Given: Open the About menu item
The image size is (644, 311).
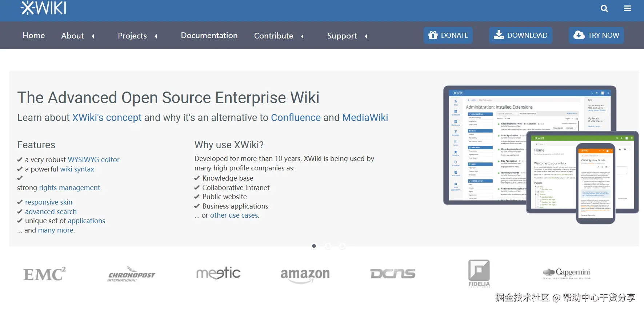Looking at the screenshot, I should coord(72,36).
